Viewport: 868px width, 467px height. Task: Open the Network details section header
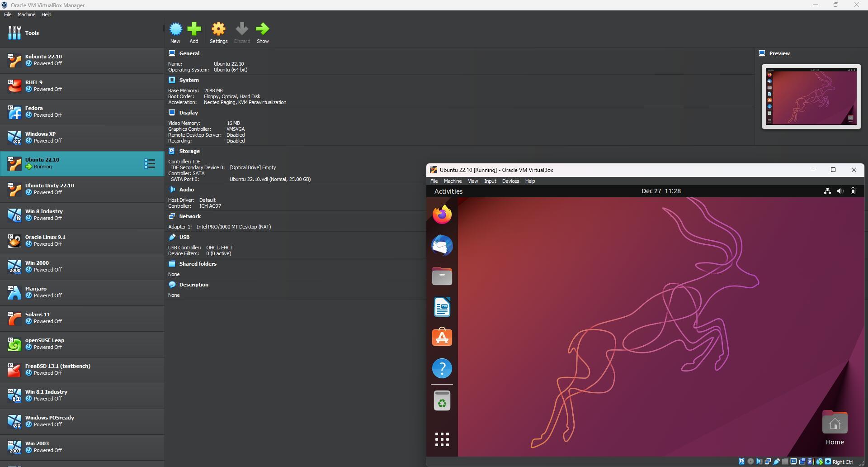point(190,216)
